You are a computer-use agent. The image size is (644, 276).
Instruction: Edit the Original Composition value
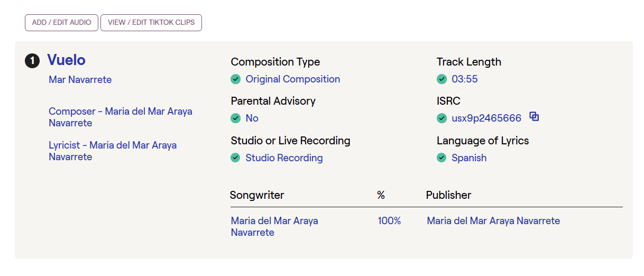[x=293, y=79]
